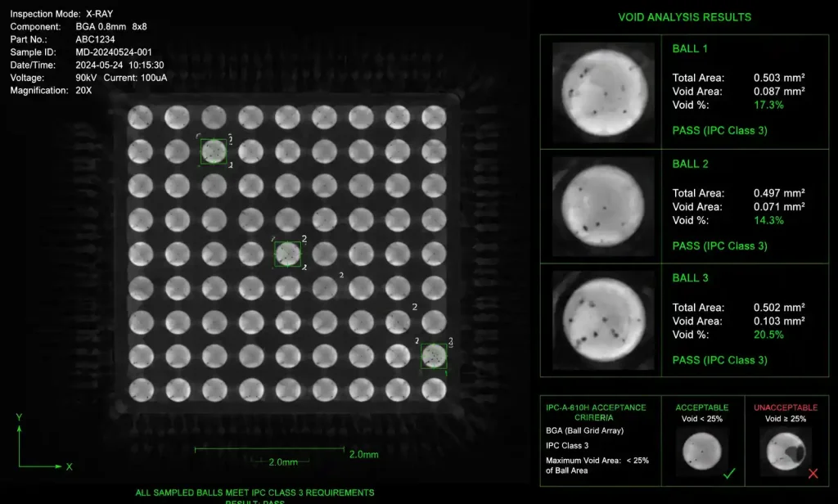Click the Void < 25% label
Viewport: 838px width, 504px height.
[x=701, y=419]
